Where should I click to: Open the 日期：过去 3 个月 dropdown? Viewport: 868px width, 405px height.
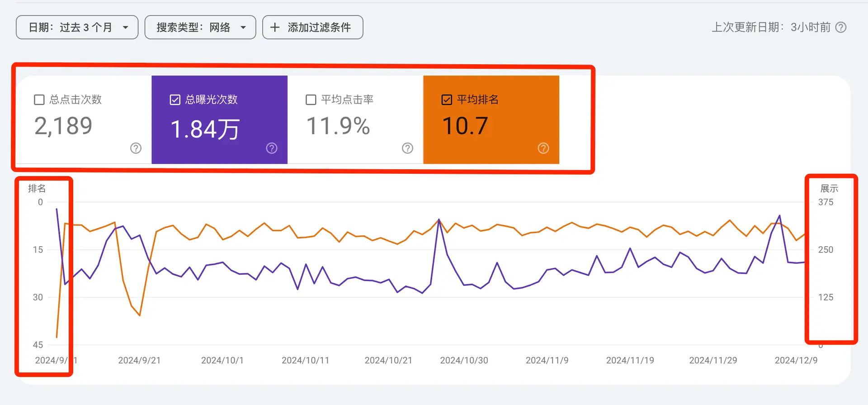pyautogui.click(x=77, y=27)
